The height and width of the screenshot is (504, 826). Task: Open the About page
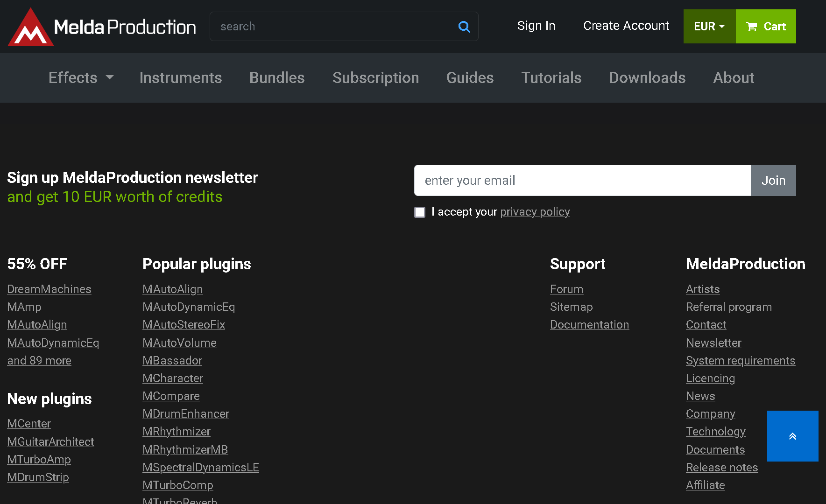[x=734, y=77]
